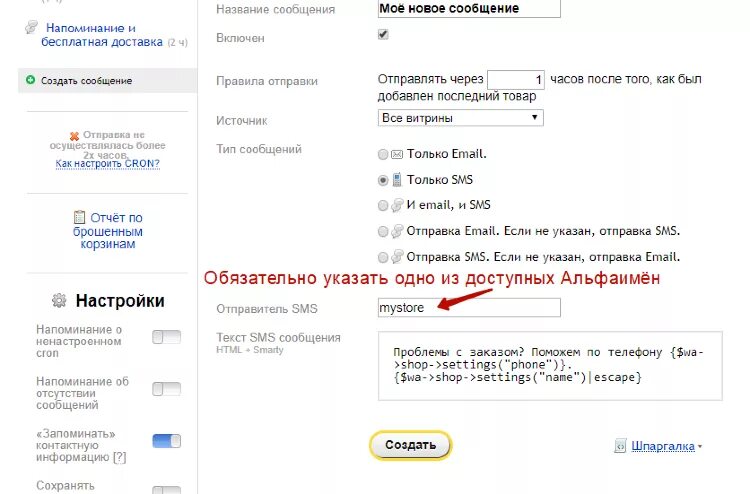This screenshot has width=750, height=494.
Task: Click into the Текст SMS сообщения text area
Action: [x=550, y=366]
